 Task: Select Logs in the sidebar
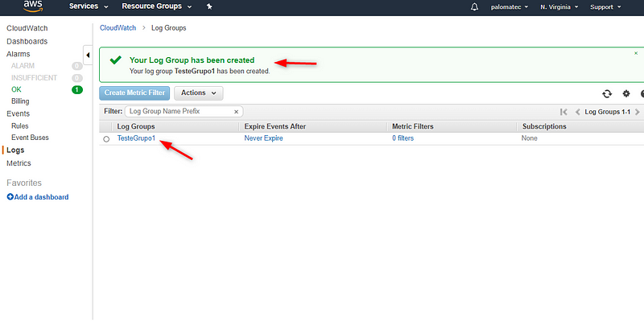(x=15, y=150)
